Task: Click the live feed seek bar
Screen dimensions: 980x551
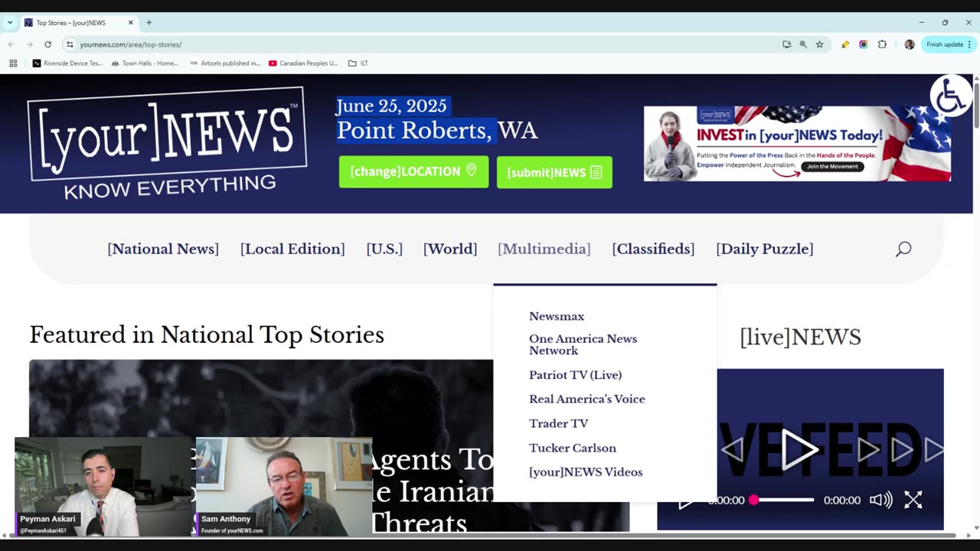Action: tap(783, 500)
